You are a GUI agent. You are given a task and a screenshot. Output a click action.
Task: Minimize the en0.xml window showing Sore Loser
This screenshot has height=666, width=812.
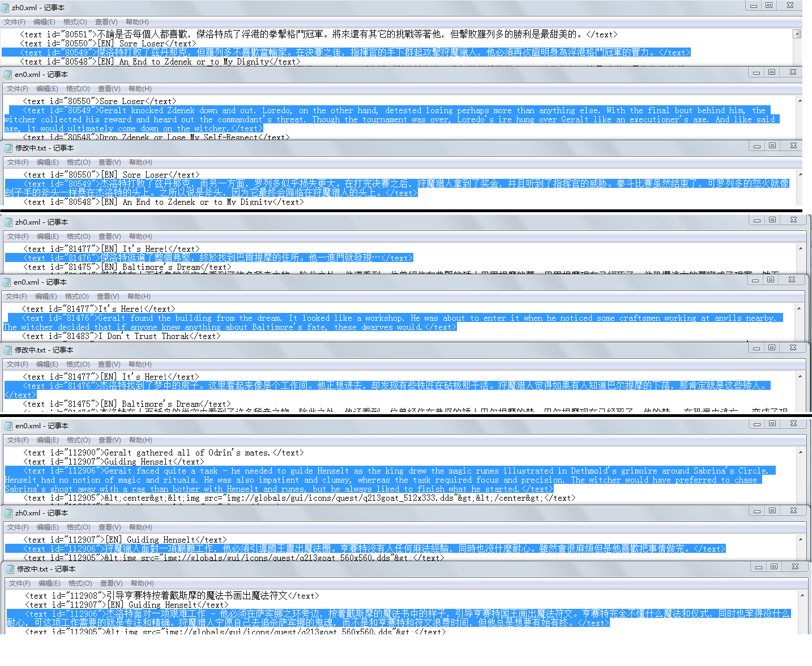(x=756, y=72)
